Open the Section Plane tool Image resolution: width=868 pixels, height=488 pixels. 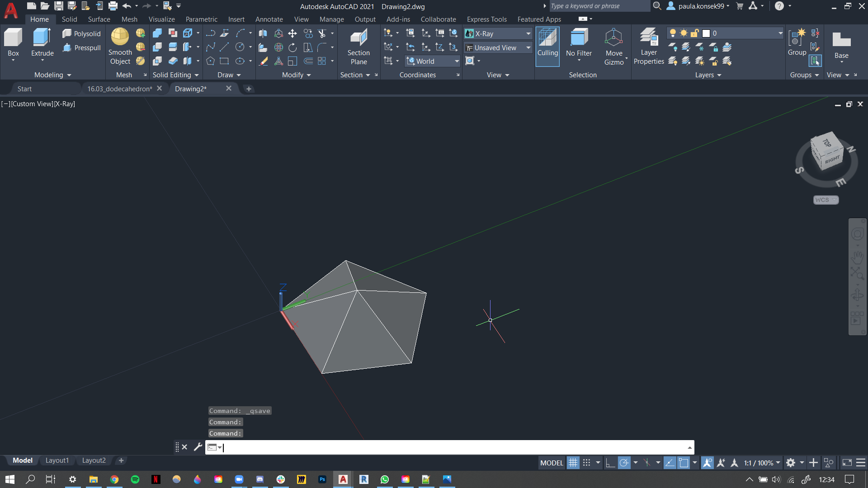pos(359,47)
